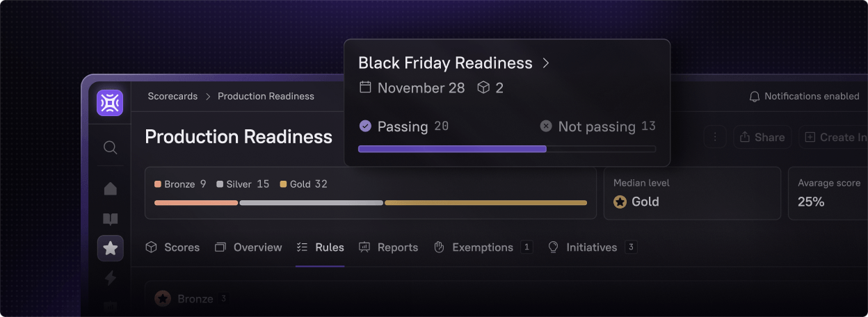Click the app logo icon in sidebar
Viewport: 868px width, 317px height.
110,103
